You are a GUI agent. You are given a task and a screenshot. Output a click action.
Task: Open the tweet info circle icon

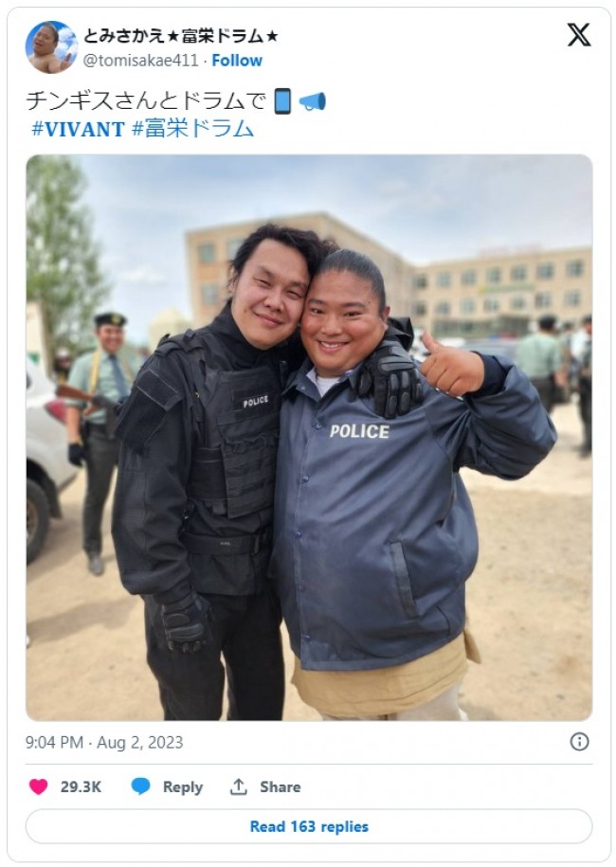pyautogui.click(x=579, y=742)
